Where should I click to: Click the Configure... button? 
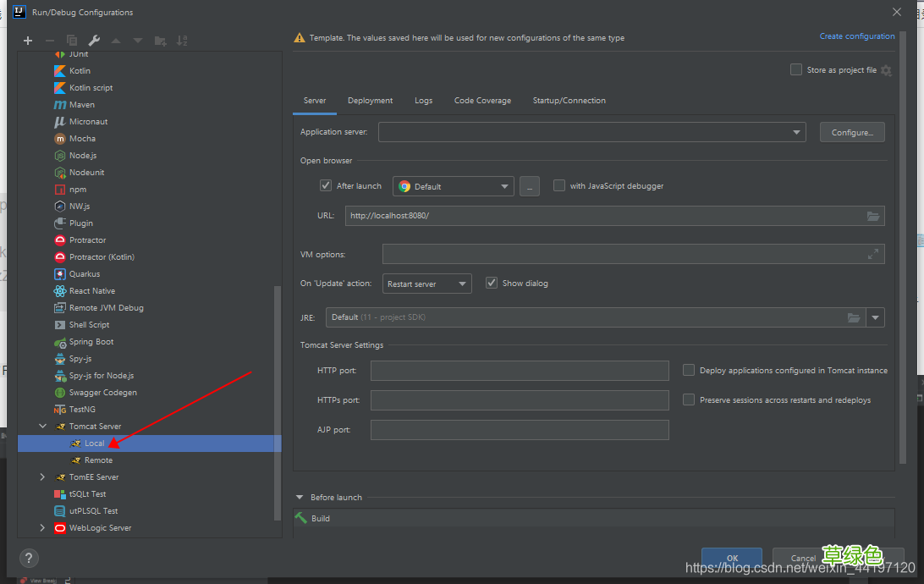tap(852, 132)
